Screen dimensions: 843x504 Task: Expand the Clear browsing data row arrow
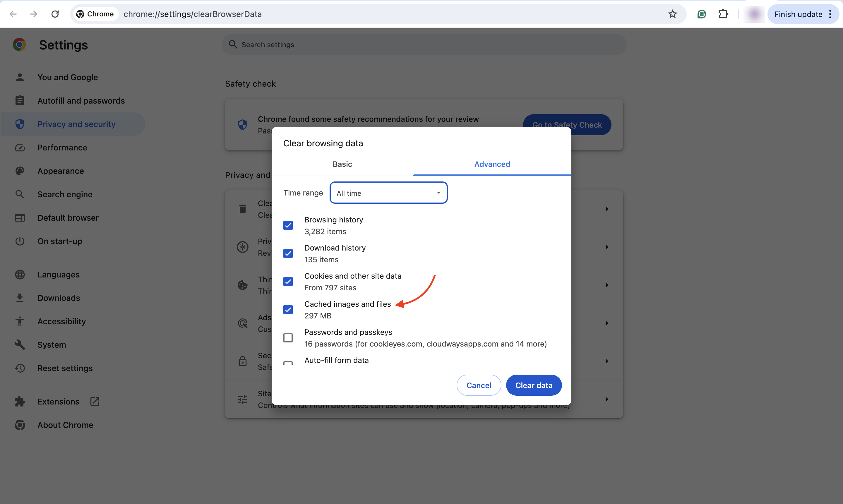click(606, 209)
